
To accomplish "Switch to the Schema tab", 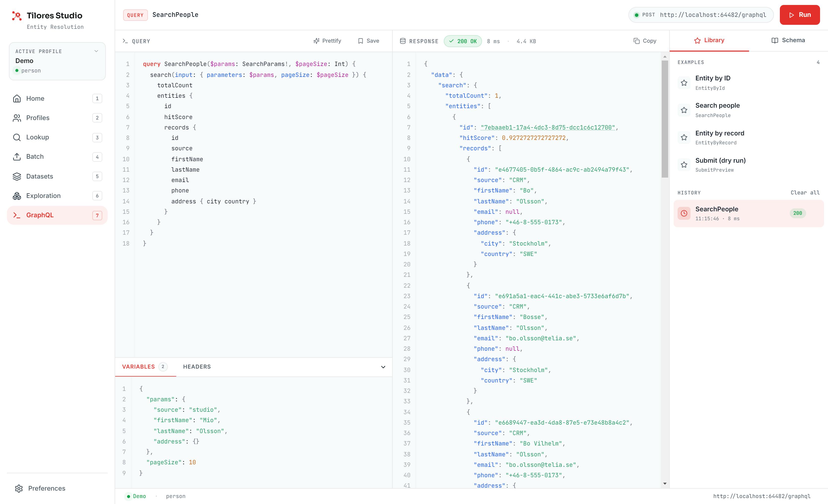I will click(788, 40).
